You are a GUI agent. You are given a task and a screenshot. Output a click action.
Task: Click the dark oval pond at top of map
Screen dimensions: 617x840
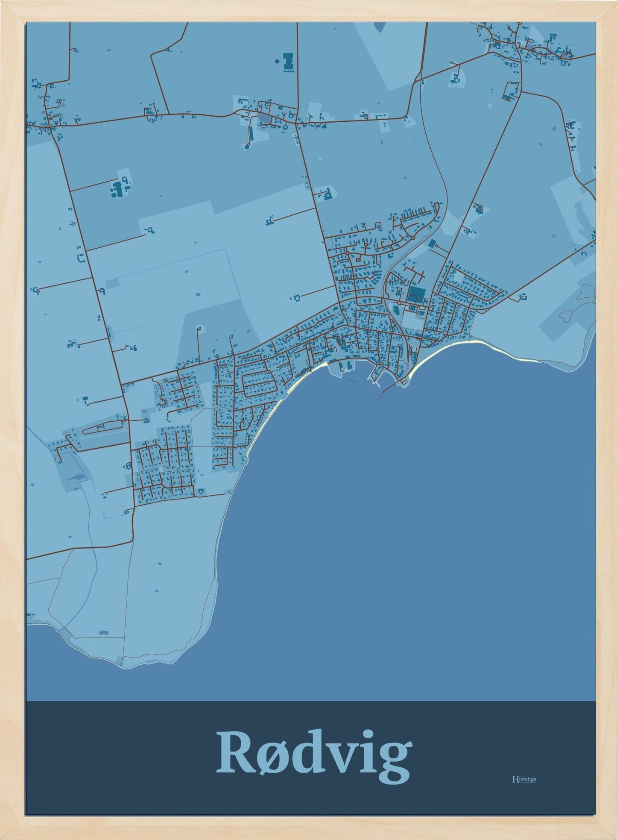(x=378, y=26)
